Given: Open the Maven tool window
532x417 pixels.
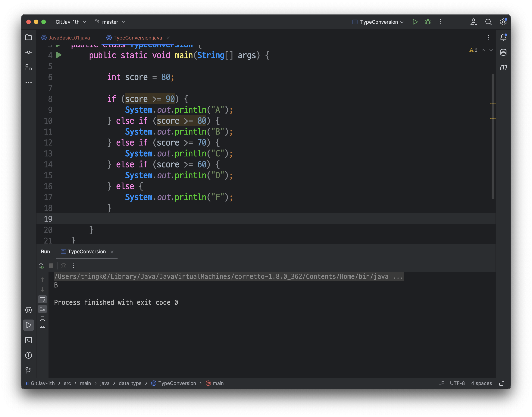Looking at the screenshot, I should coord(503,67).
